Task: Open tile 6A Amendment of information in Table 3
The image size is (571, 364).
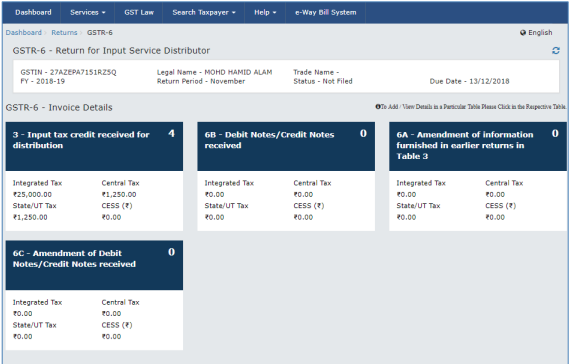Action: tap(478, 146)
